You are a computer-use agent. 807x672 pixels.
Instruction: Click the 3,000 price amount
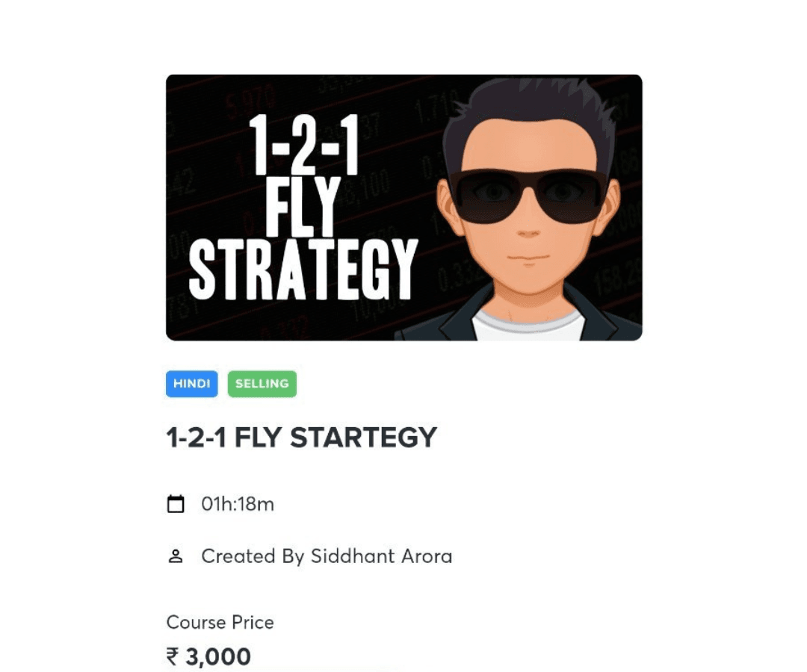click(x=218, y=657)
